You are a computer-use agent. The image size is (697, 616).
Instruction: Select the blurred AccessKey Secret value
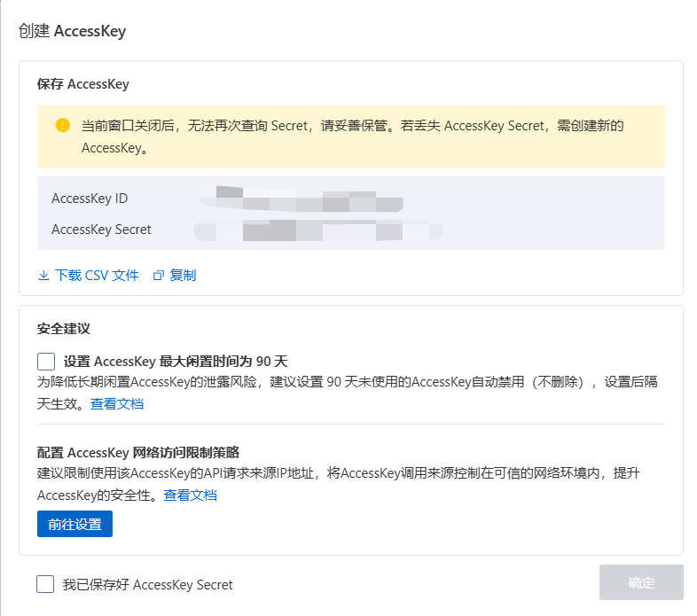[x=317, y=230]
